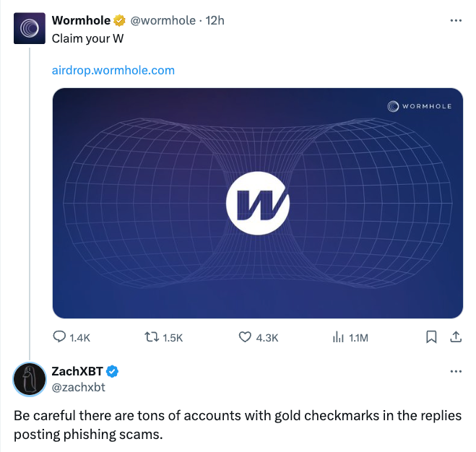The image size is (476, 452).
Task: Share the Wormhole tweet
Action: [x=456, y=337]
